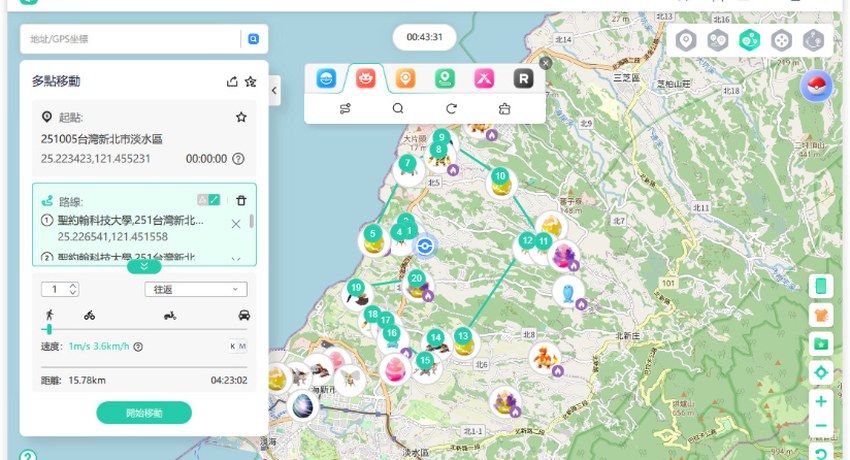Image resolution: width=850 pixels, height=460 pixels.
Task: Close the floating Pokémon toolbar
Action: pyautogui.click(x=546, y=63)
